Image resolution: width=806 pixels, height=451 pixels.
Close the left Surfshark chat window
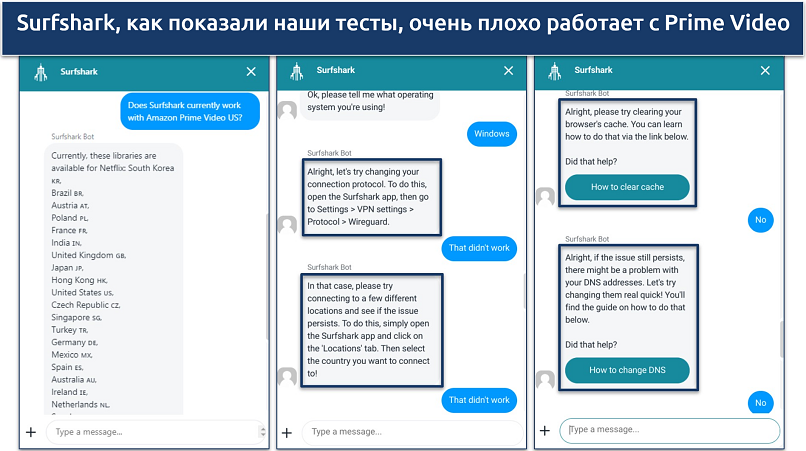251,72
